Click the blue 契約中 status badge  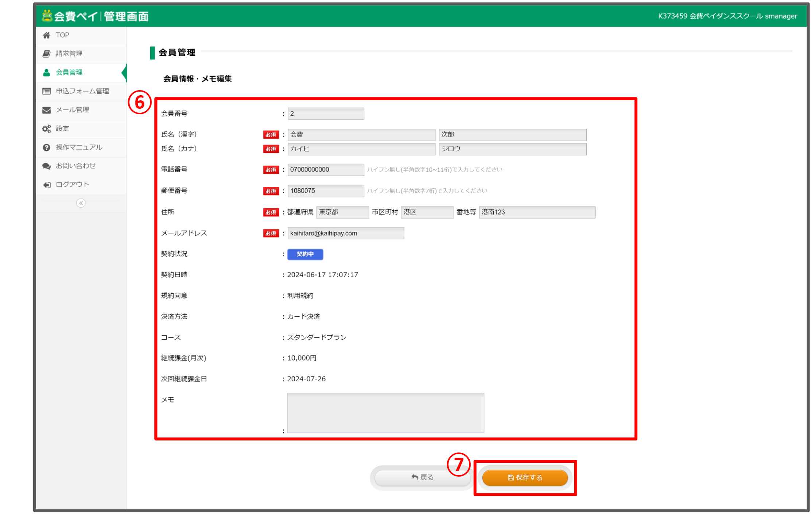(305, 254)
